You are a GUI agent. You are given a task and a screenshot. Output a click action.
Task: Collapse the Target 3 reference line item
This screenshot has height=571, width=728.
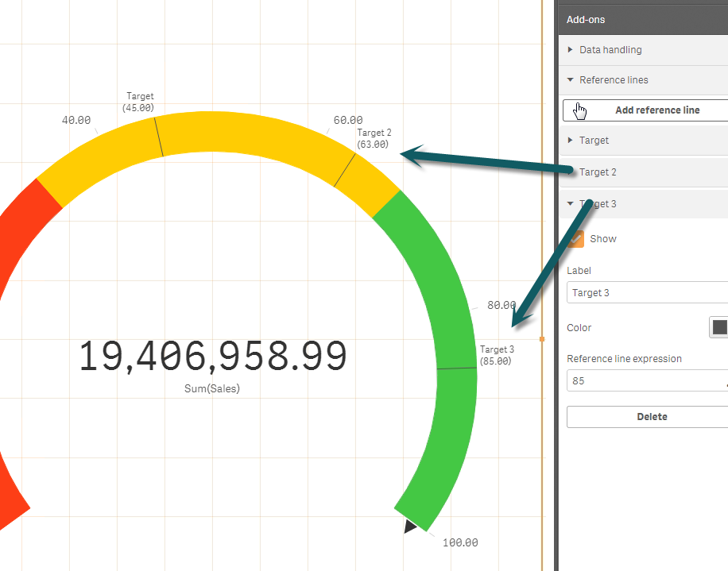(643, 203)
